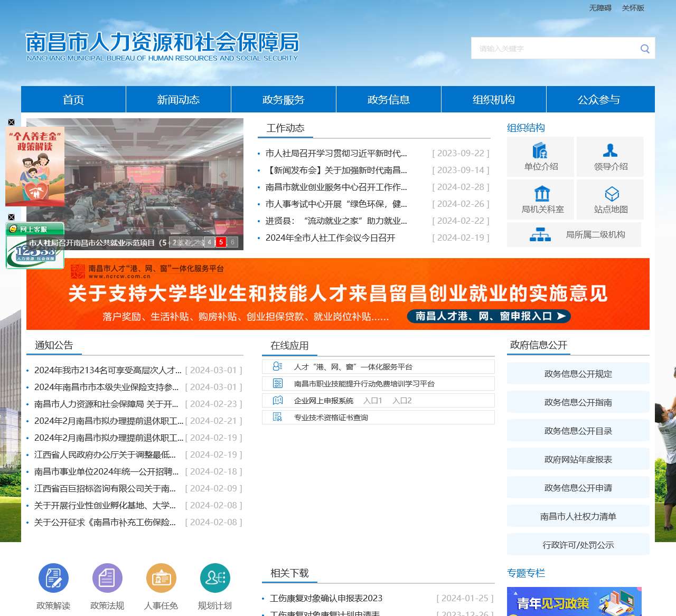This screenshot has height=616, width=676.
Task: Open the 专业技术资格证书查询 certificate icon
Action: [277, 417]
